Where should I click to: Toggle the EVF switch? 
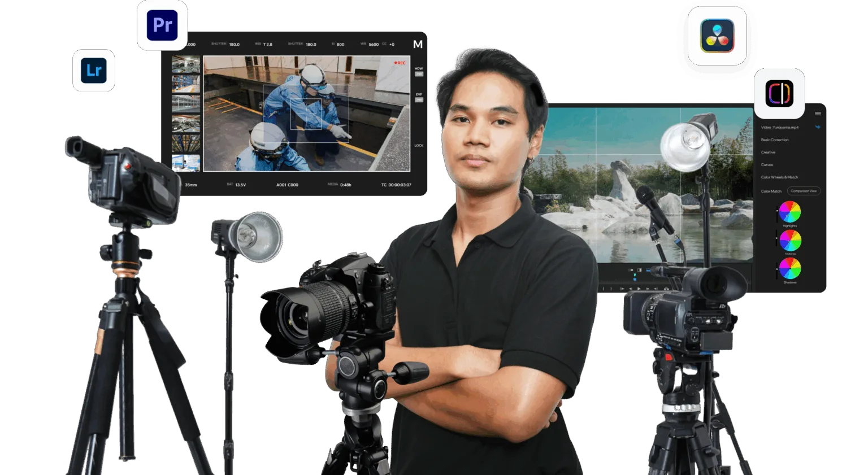point(419,99)
